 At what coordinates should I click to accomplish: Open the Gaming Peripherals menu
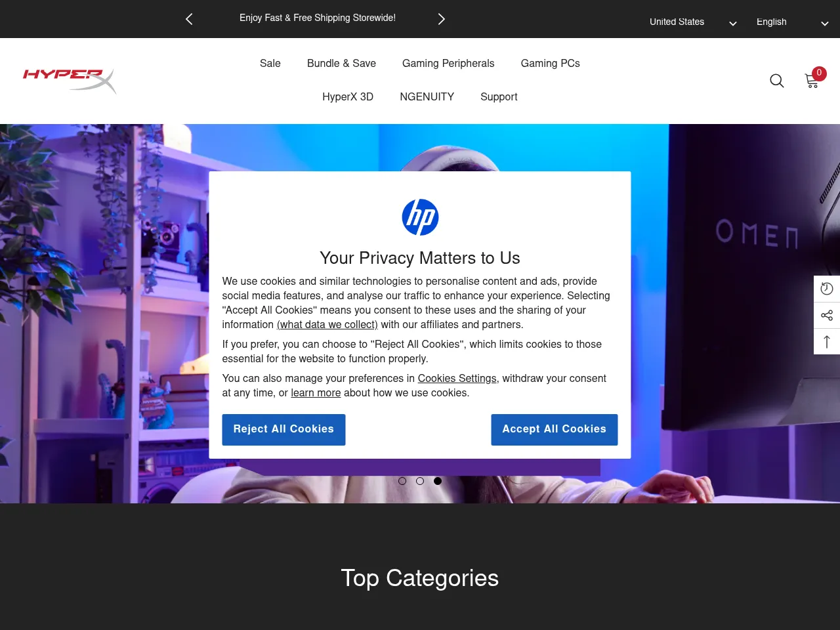[448, 64]
